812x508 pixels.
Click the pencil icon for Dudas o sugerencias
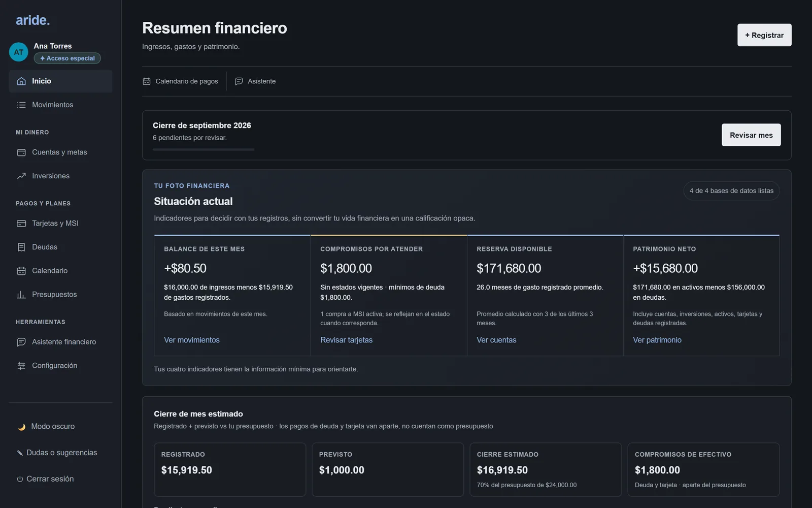(x=20, y=453)
